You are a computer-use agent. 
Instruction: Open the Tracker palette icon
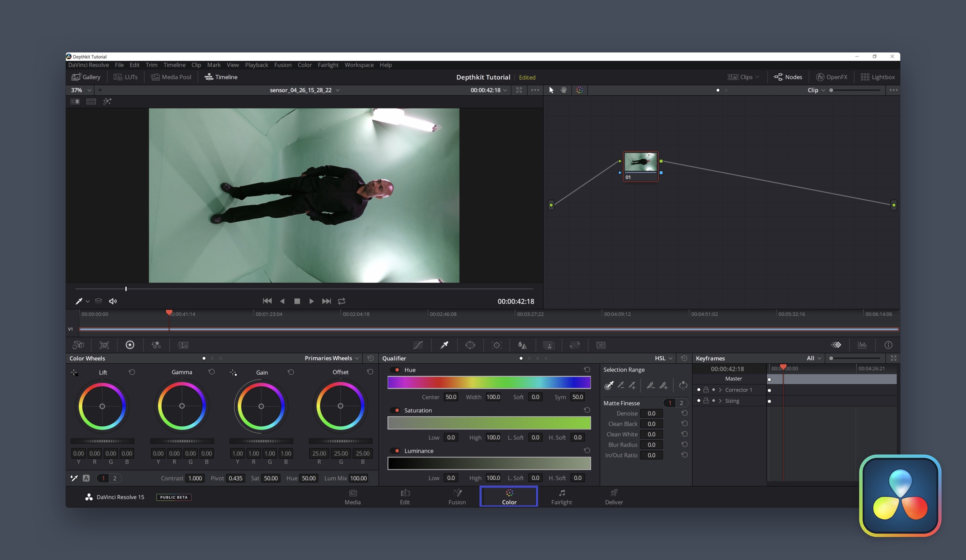pos(496,345)
